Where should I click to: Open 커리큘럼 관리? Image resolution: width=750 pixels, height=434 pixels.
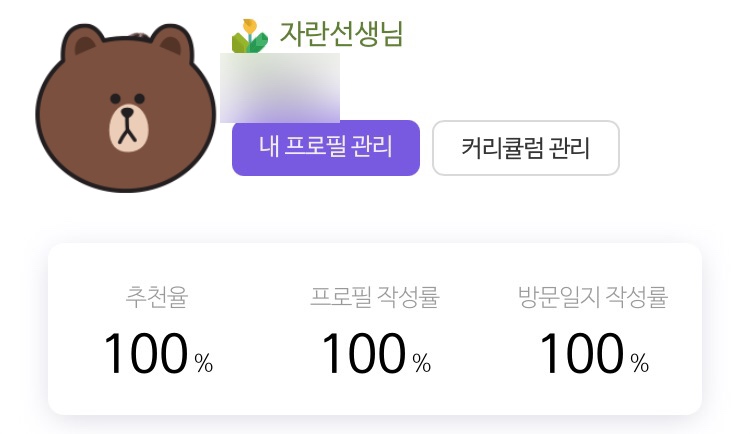(526, 148)
